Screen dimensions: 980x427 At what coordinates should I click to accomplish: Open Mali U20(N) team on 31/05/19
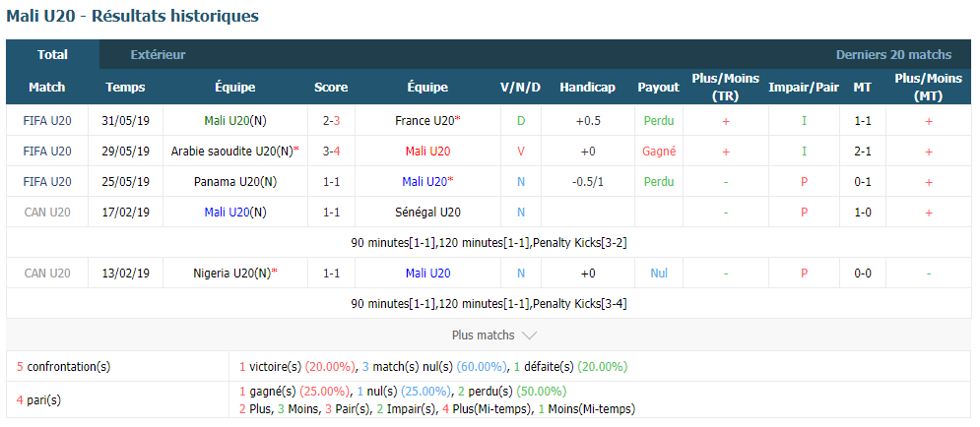coord(235,120)
